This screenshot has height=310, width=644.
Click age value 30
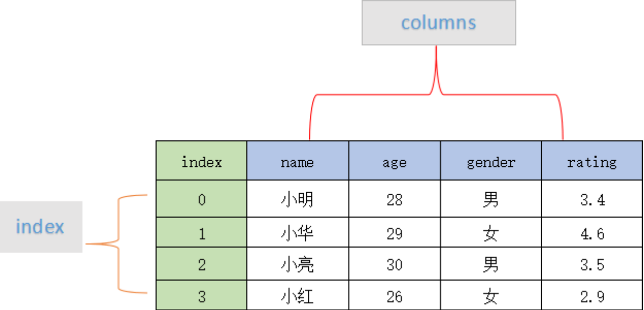click(x=395, y=264)
